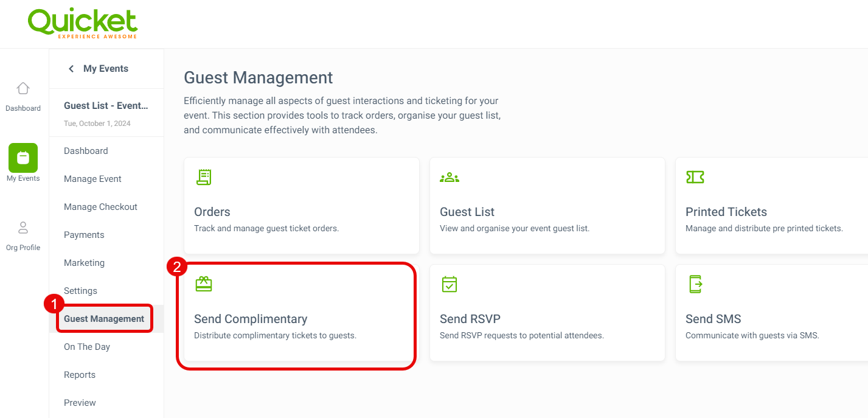Click the Printed Tickets ticket icon

click(x=695, y=177)
